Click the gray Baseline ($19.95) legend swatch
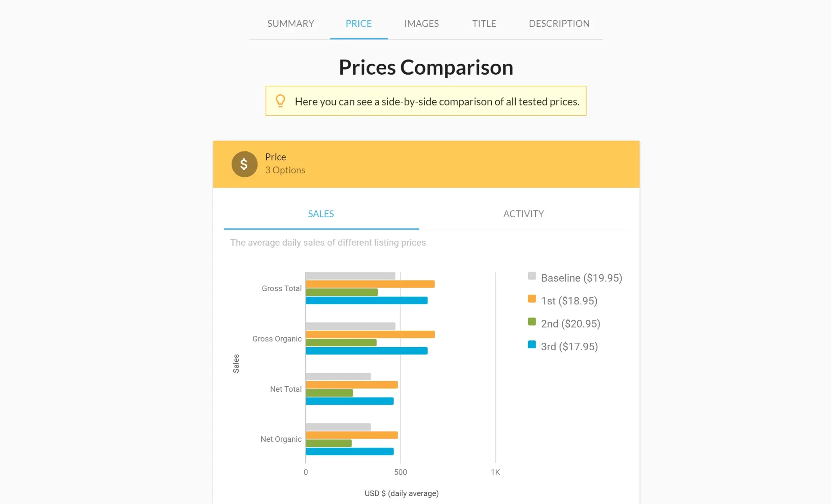This screenshot has width=831, height=504. pos(532,276)
